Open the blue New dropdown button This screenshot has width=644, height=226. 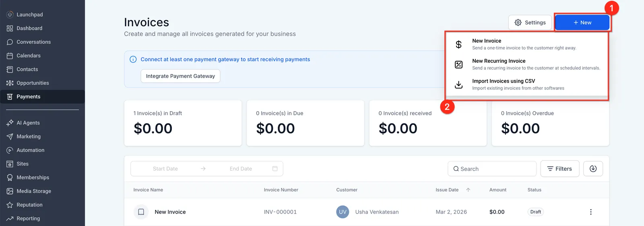click(x=582, y=23)
